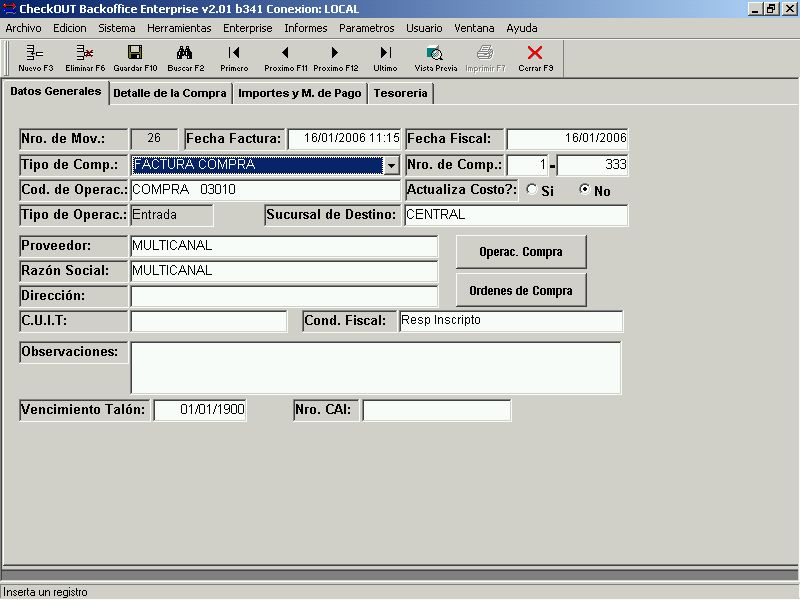Click the Nro. de Mov. value box showing 26

(x=154, y=139)
